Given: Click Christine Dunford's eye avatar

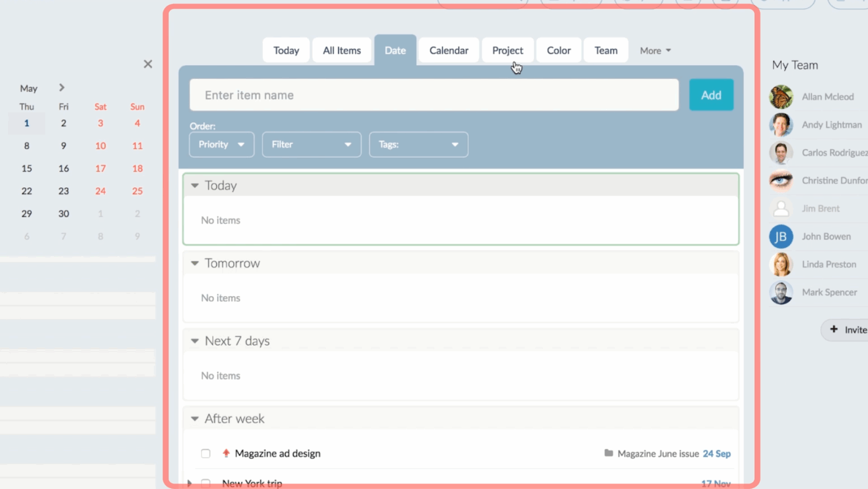Looking at the screenshot, I should [x=781, y=181].
